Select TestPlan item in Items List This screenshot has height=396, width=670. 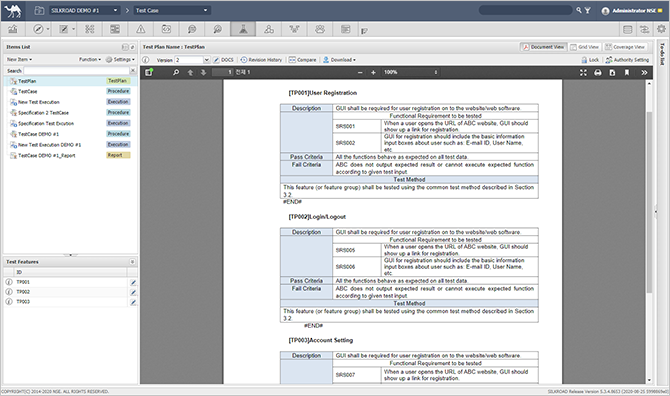tap(70, 81)
